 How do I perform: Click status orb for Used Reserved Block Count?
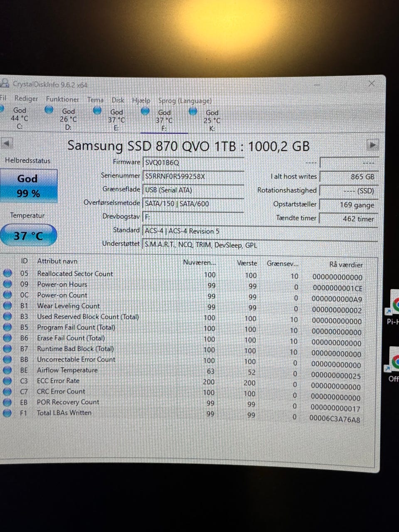7,316
